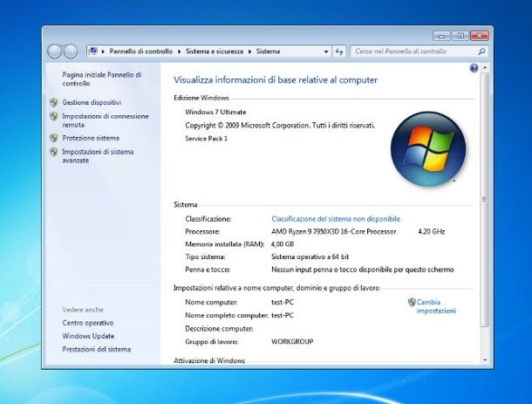Open Impostazioni di sistema avanzate

[x=98, y=156]
